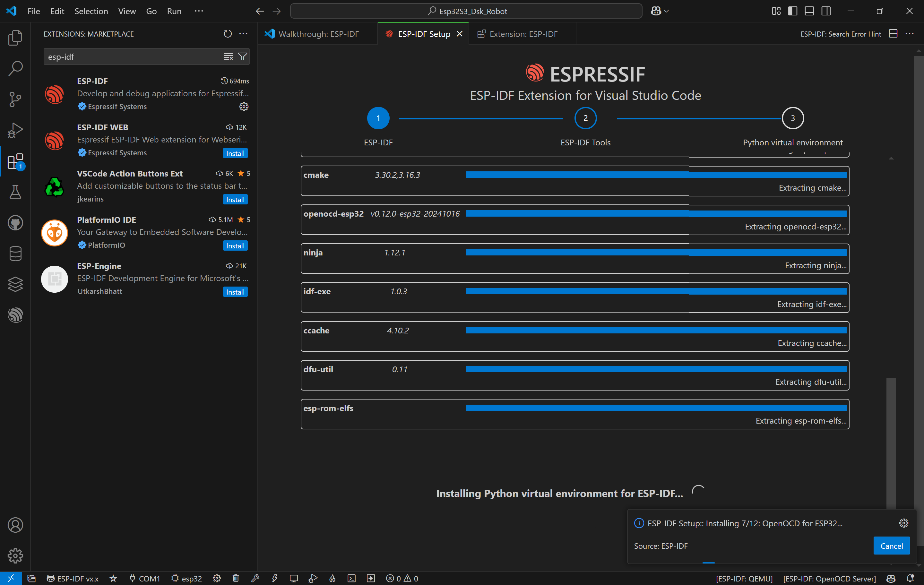Install VSCode Action Buttons Ext
Image resolution: width=924 pixels, height=585 pixels.
click(x=235, y=200)
